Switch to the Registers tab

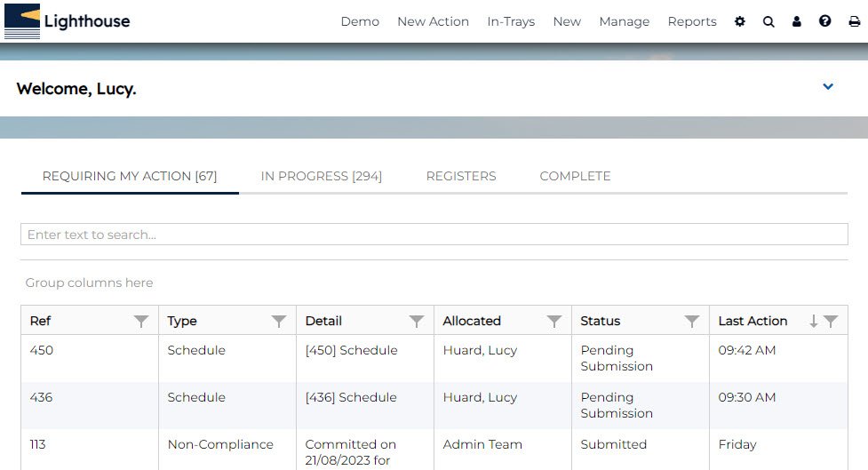pos(461,176)
